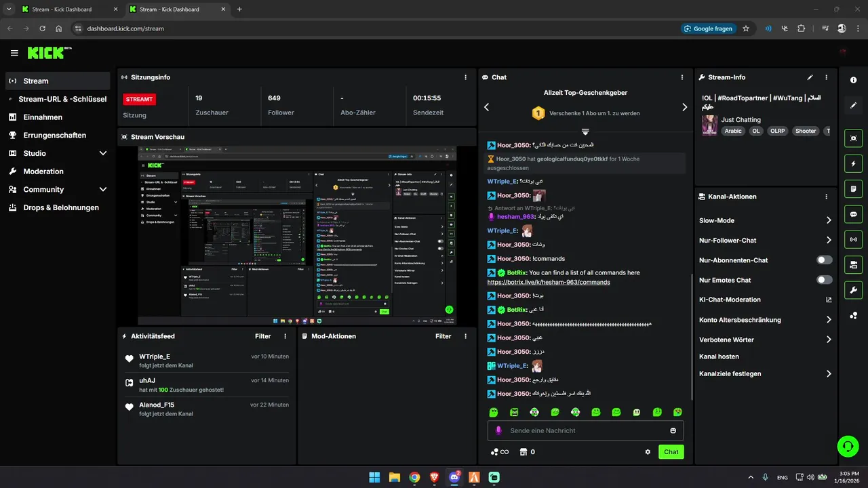Image resolution: width=868 pixels, height=488 pixels.
Task: Open Aktivitätsfeed three-dot options menu
Action: click(285, 336)
